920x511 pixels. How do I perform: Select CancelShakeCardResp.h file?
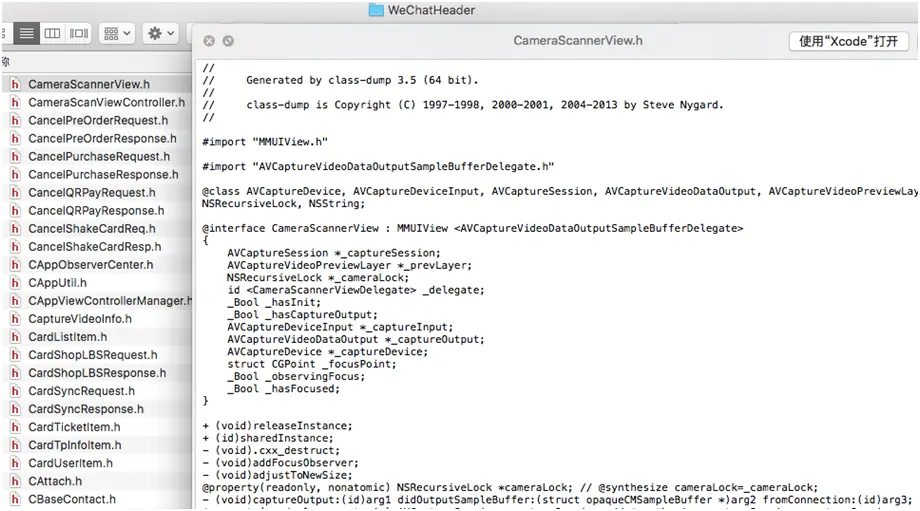click(x=97, y=247)
